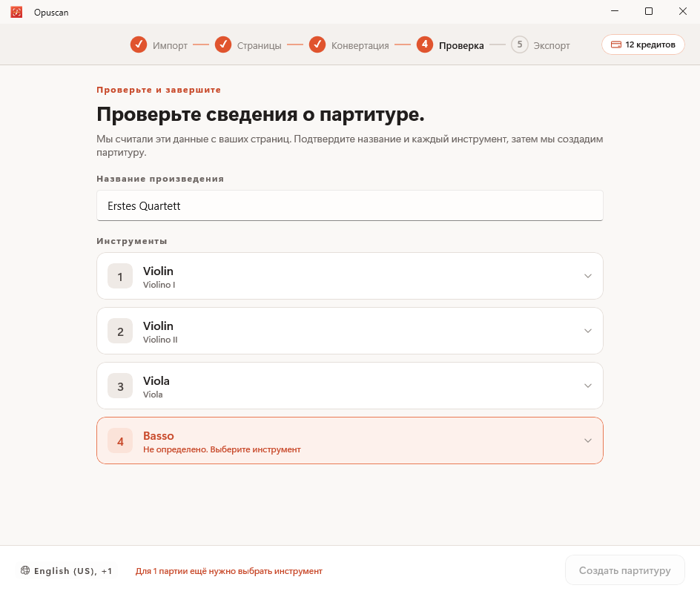The image size is (700, 594).
Task: Click the credit card icon in credits badge
Action: click(x=616, y=44)
